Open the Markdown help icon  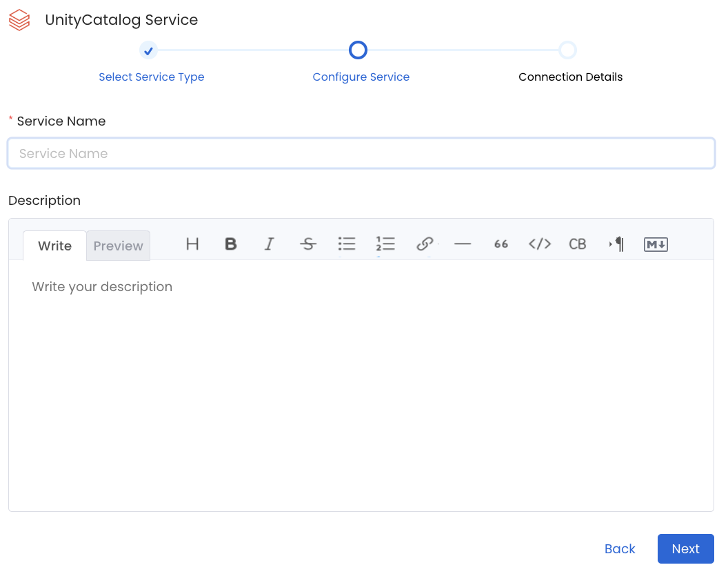[x=655, y=244]
